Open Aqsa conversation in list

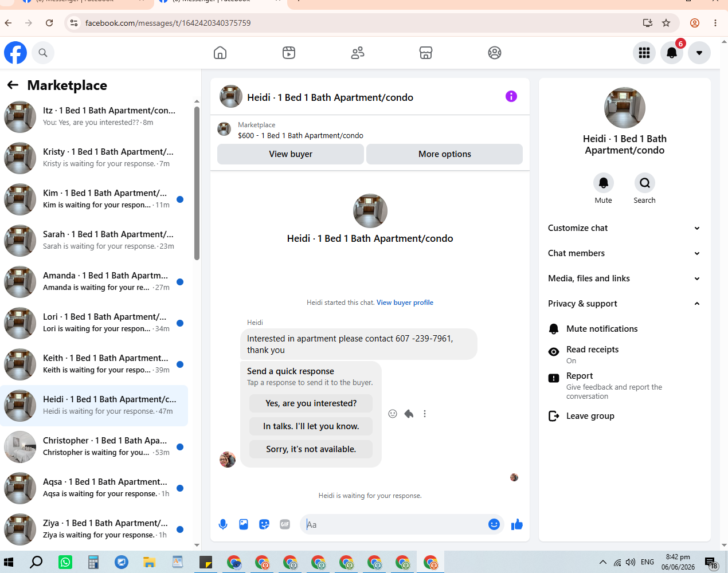coord(94,488)
